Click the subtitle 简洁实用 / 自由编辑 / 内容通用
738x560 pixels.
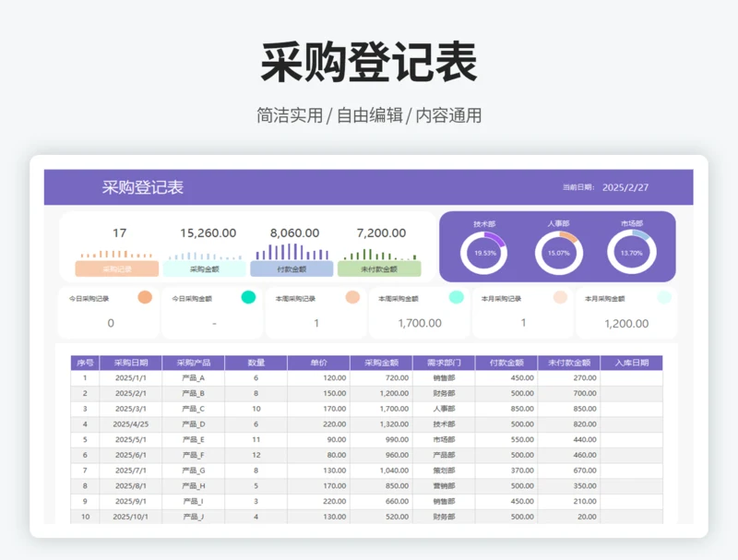point(369,115)
